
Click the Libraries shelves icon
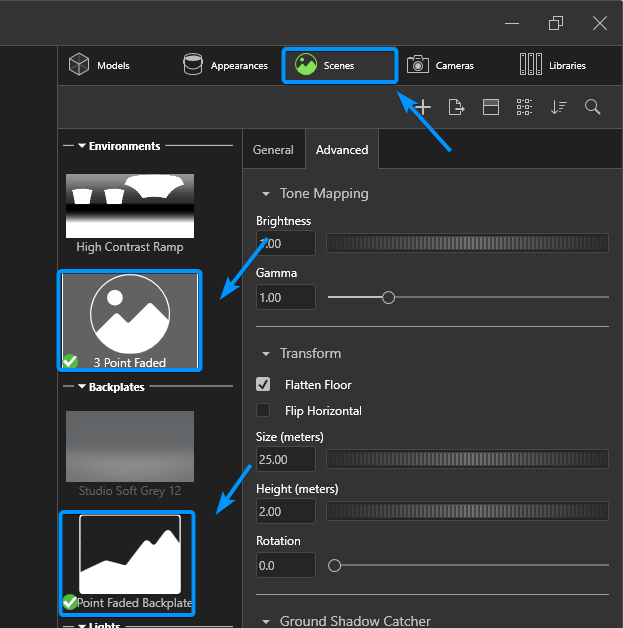(531, 64)
